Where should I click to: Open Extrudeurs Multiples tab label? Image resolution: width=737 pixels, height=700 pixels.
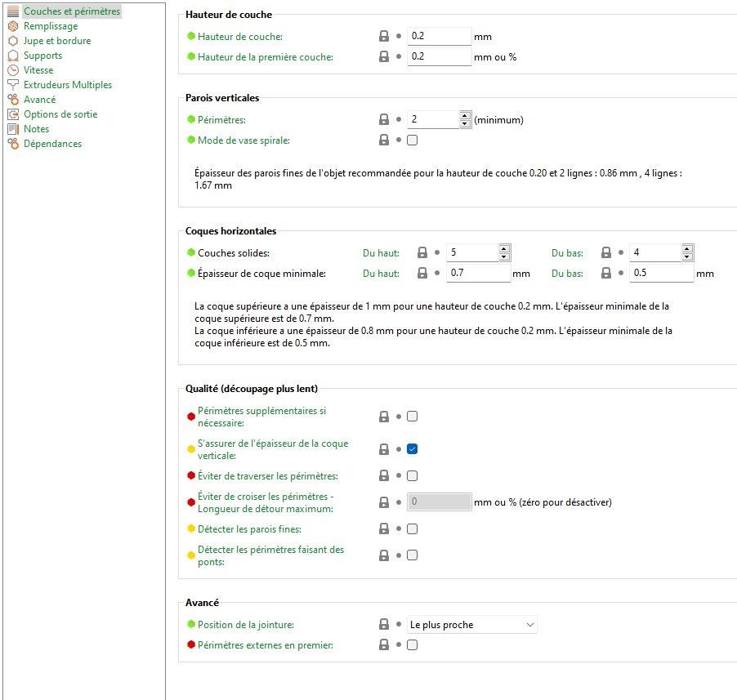coord(68,85)
